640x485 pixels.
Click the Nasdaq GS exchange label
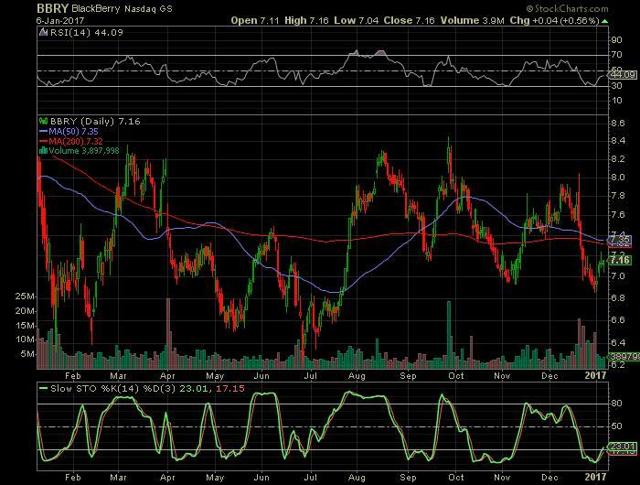148,9
